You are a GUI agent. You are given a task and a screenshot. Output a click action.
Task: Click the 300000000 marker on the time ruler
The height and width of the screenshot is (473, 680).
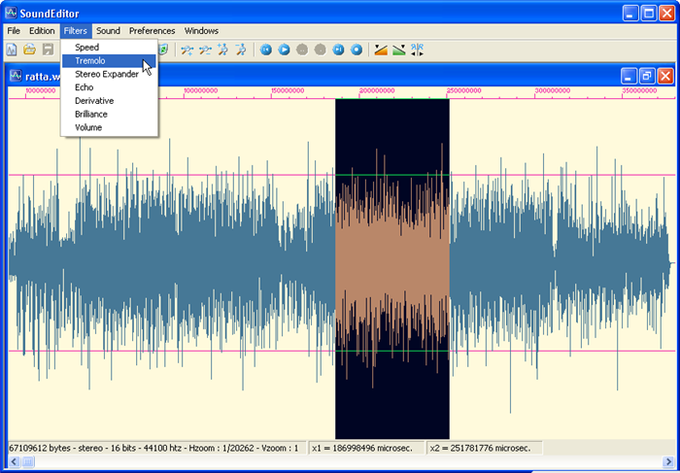point(552,91)
